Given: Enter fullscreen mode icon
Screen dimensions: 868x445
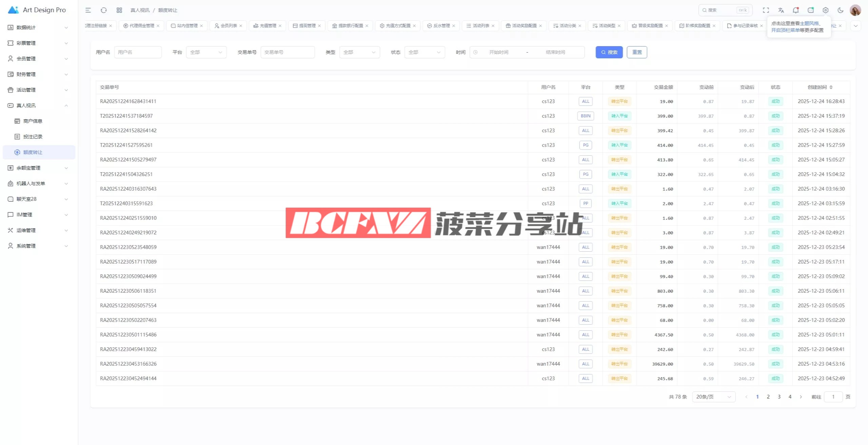Looking at the screenshot, I should click(766, 10).
